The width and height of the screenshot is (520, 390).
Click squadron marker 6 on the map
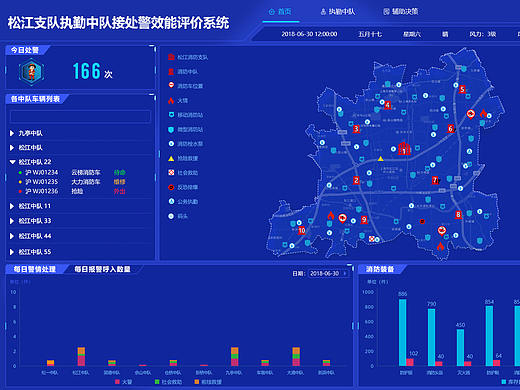pyautogui.click(x=451, y=128)
